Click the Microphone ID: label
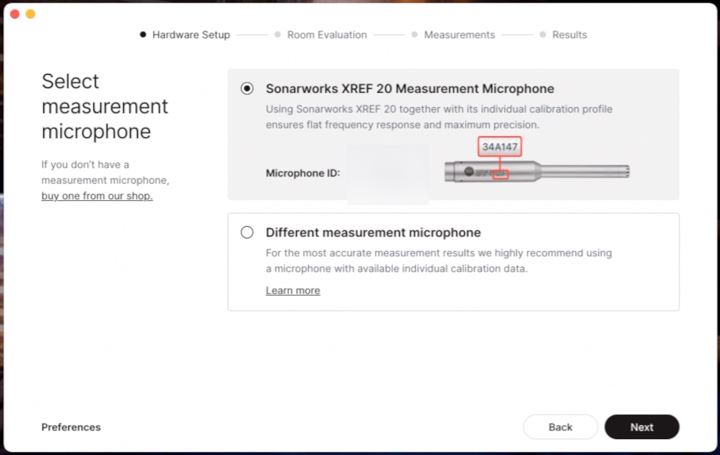Viewport: 720px width, 455px height. point(303,173)
